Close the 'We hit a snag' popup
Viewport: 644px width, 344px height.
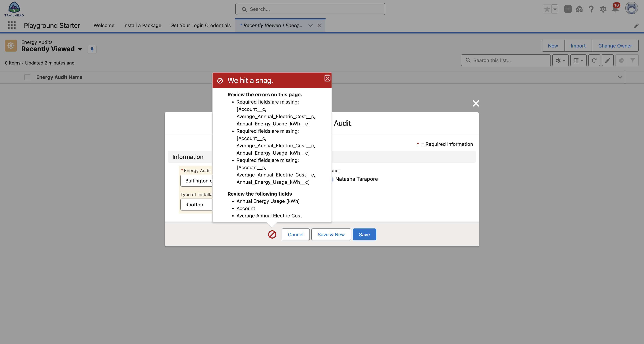tap(327, 79)
